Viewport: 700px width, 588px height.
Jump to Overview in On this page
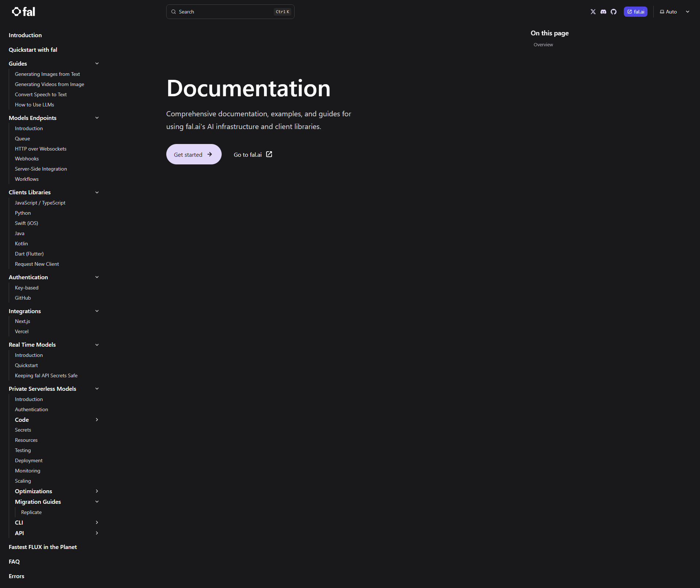543,44
